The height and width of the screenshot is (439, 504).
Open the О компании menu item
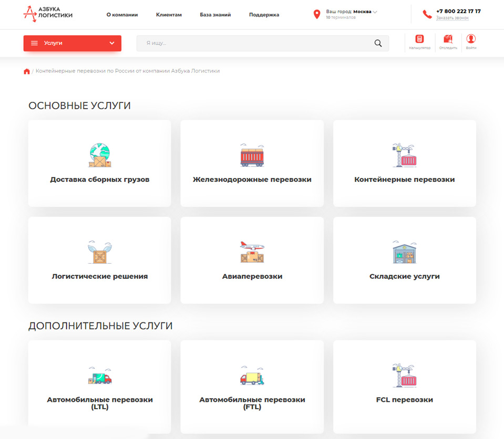coord(122,15)
